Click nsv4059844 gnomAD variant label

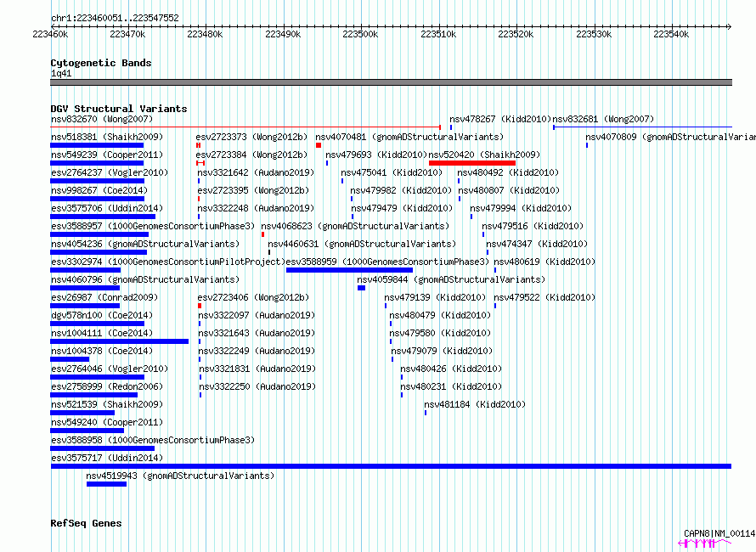[x=451, y=279]
